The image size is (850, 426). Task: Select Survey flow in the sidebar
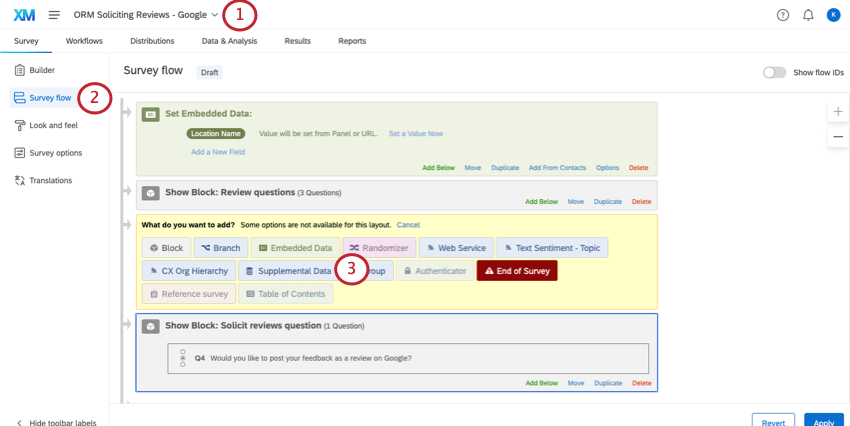click(44, 98)
